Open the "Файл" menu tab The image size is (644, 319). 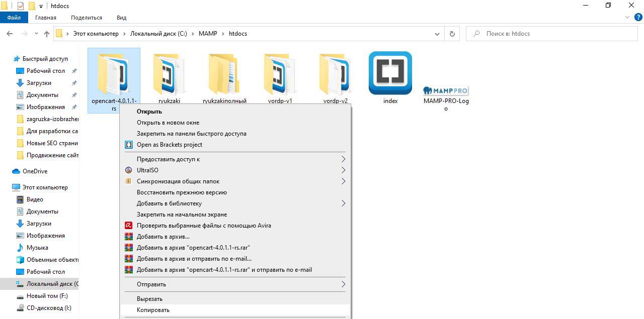click(x=14, y=18)
